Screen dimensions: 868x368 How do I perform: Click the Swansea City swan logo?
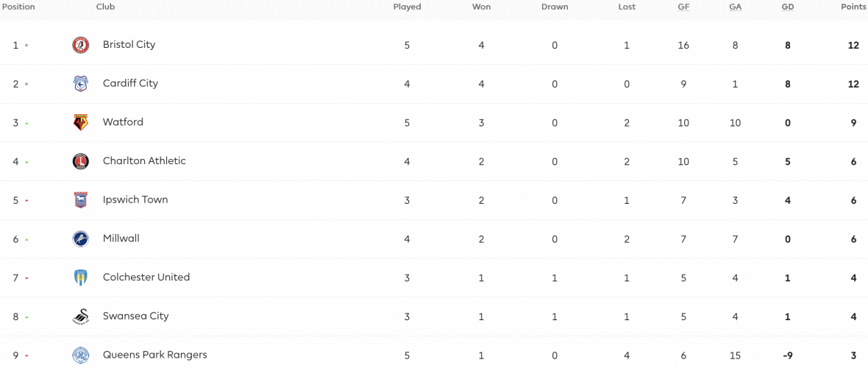click(81, 316)
